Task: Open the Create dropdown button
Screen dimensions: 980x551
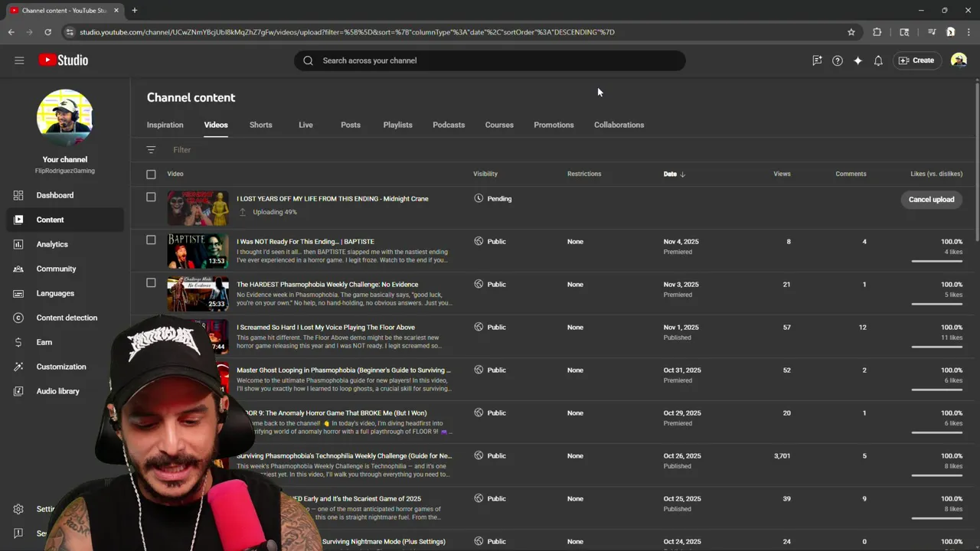Action: (x=916, y=60)
